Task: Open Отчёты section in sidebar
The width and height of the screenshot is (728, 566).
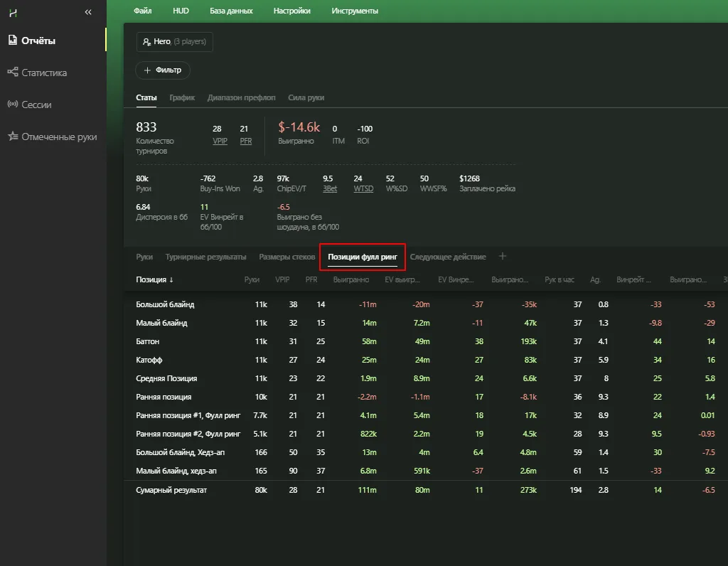Action: [x=38, y=41]
